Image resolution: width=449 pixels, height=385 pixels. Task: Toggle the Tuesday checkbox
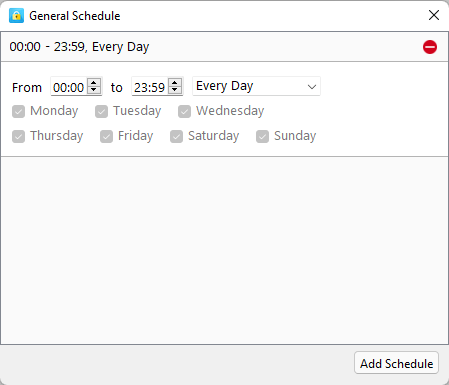coord(101,111)
